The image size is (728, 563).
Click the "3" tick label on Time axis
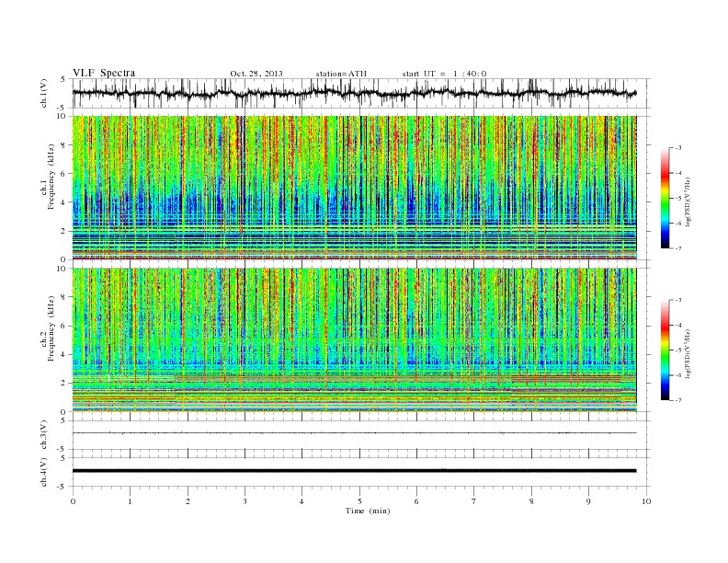click(x=245, y=501)
